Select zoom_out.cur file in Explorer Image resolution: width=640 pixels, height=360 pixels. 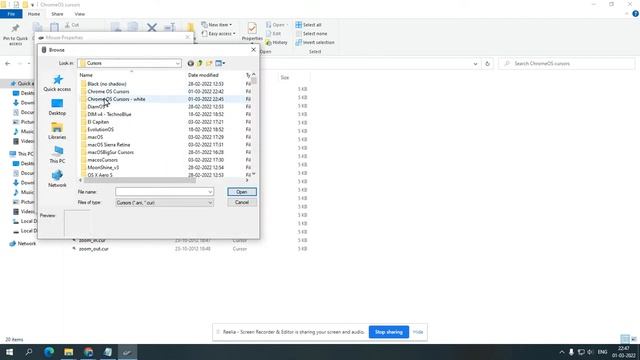[93, 249]
